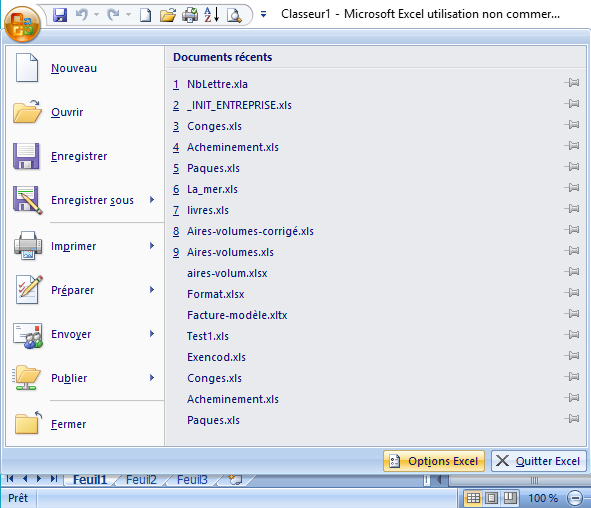Click the Quick Print icon in toolbar
The width and height of the screenshot is (591, 508).
(x=190, y=15)
